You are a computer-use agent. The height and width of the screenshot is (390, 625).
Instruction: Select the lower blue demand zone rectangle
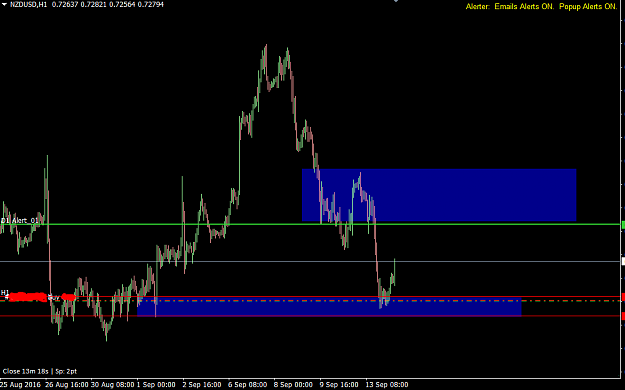(329, 307)
